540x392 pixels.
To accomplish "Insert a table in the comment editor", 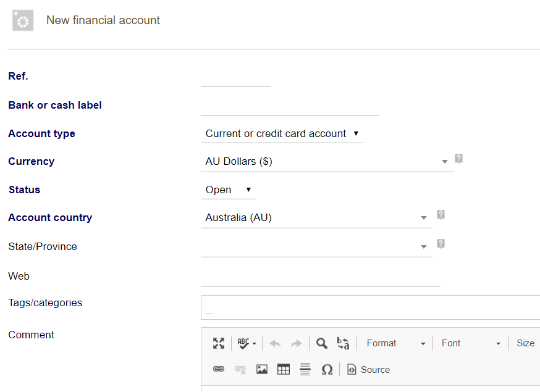I will pos(284,369).
